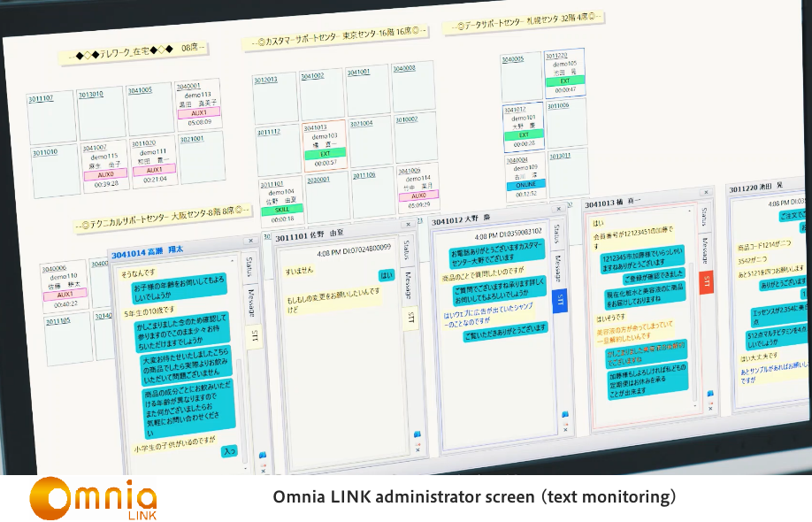The image size is (812, 522).
Task: Switch to Status tab in 3041013 window
Action: click(x=704, y=216)
